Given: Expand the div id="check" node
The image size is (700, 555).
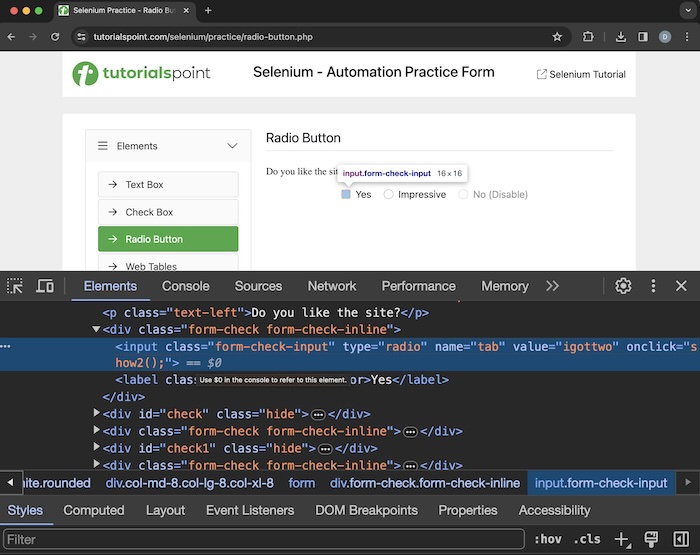Looking at the screenshot, I should point(97,414).
